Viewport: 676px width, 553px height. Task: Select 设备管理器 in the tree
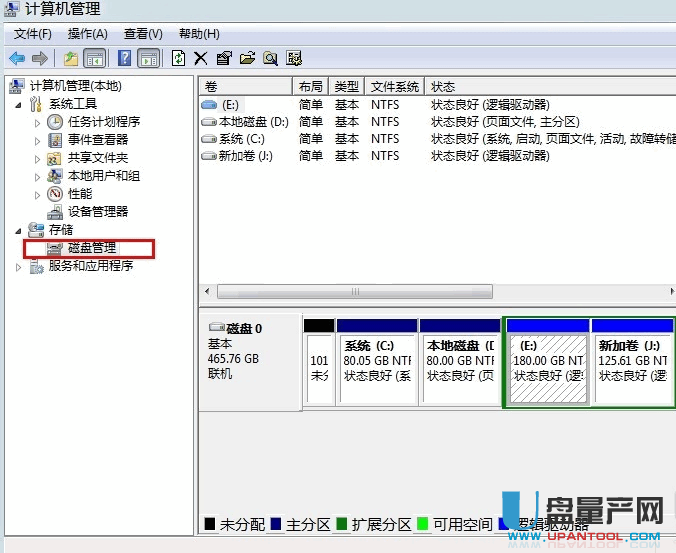click(x=97, y=212)
